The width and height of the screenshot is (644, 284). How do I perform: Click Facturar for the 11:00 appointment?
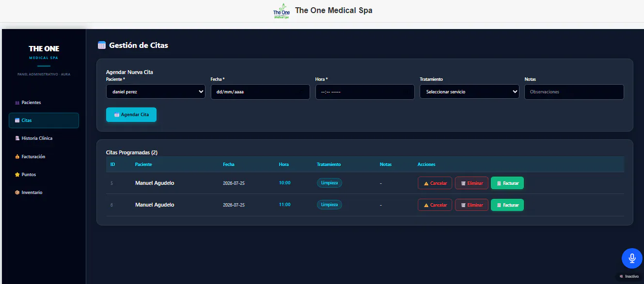[507, 205]
